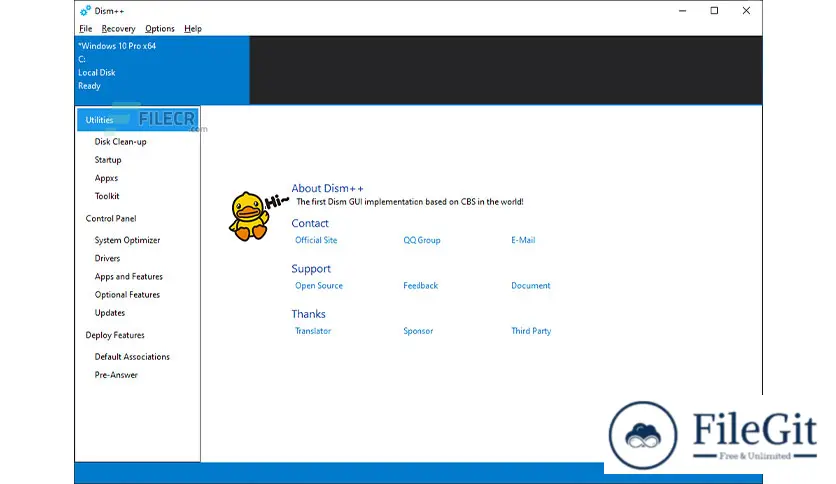The height and width of the screenshot is (484, 836).
Task: Maximize the Dism++ window
Action: coord(714,11)
